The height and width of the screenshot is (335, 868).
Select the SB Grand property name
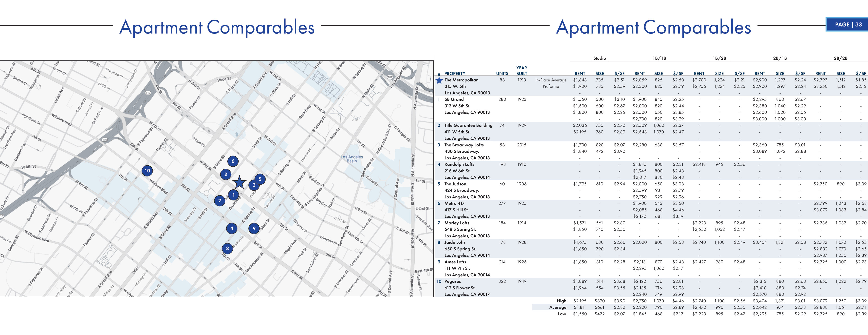[454, 99]
